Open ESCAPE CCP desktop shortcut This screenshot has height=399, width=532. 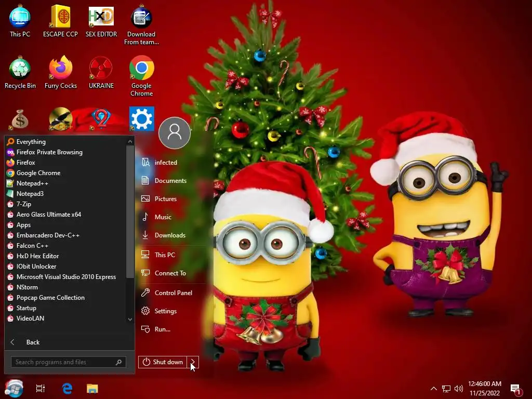click(60, 21)
